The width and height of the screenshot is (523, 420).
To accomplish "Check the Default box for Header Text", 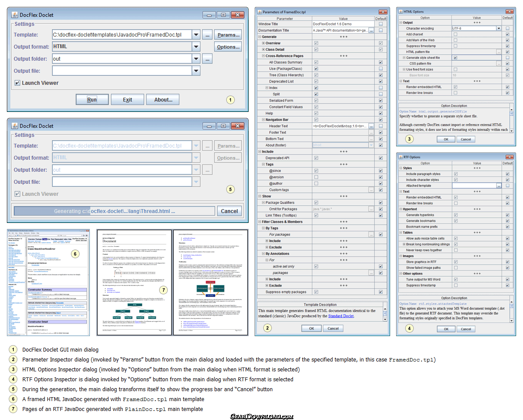I will pyautogui.click(x=381, y=126).
